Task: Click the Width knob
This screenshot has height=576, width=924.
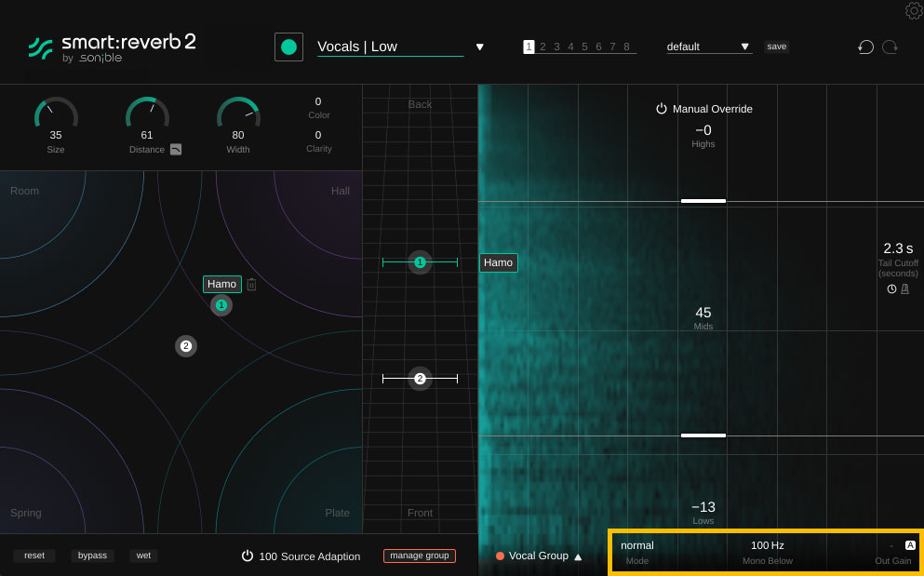Action: (x=238, y=113)
